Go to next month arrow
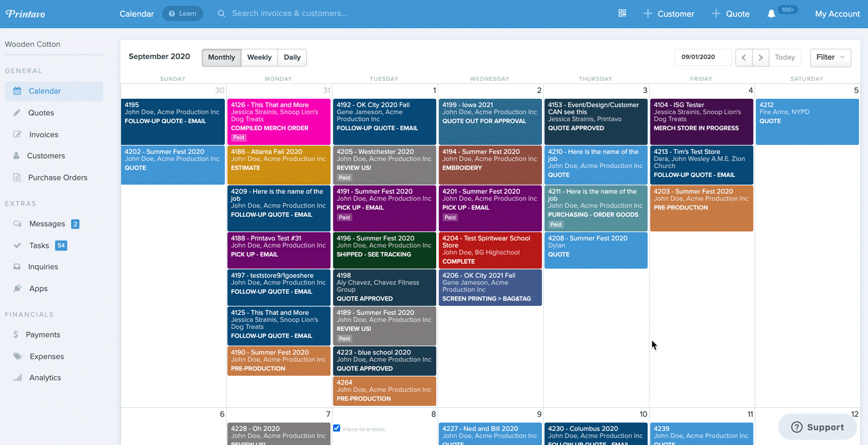 pyautogui.click(x=760, y=57)
